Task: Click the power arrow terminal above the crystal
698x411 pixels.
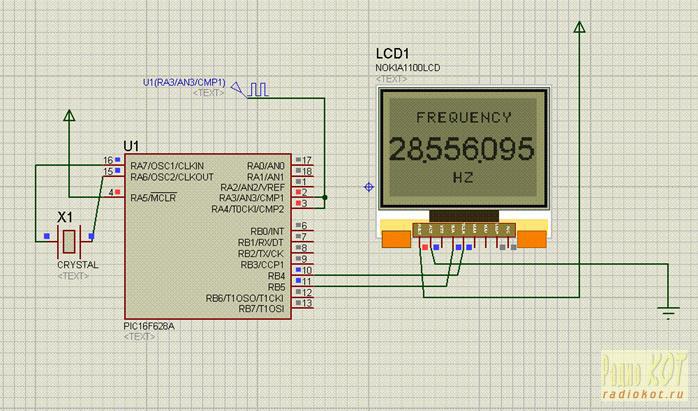Action: tap(68, 119)
